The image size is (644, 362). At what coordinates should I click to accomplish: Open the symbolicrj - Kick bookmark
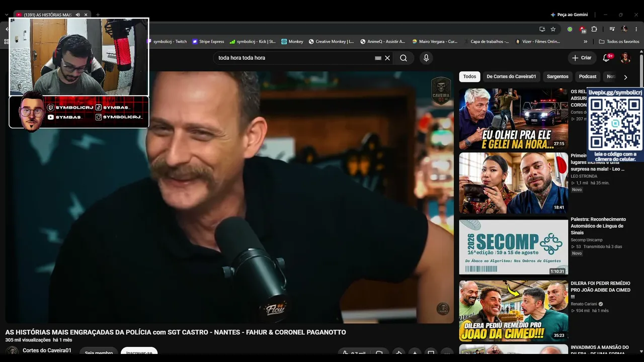(253, 42)
